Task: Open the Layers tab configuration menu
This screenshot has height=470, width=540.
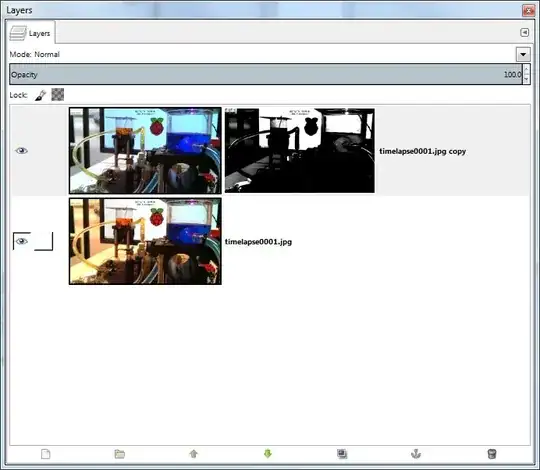Action: tap(524, 32)
